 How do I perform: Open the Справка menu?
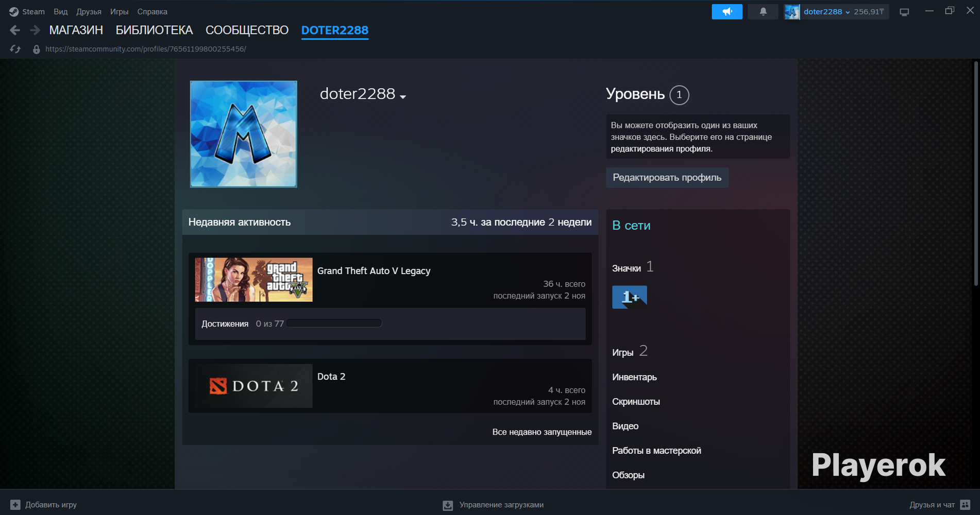[x=152, y=12]
